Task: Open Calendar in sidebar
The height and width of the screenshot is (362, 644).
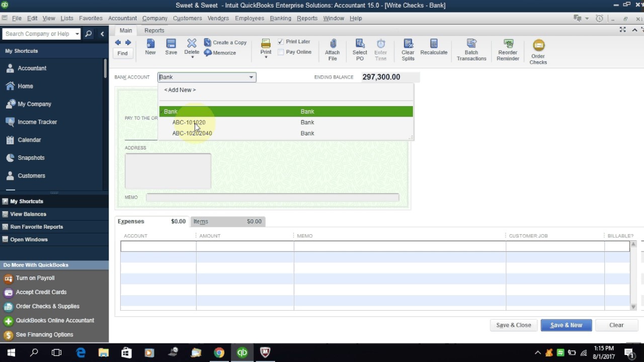Action: coord(29,140)
